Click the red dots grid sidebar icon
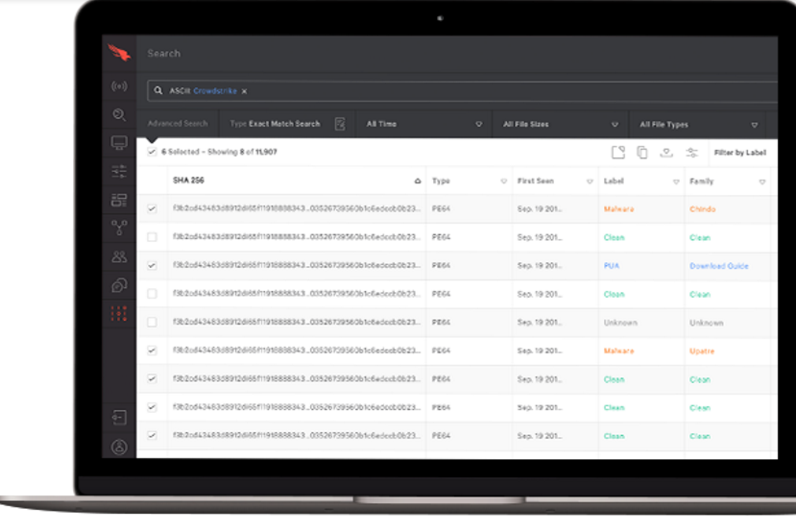The image size is (796, 532). click(119, 313)
